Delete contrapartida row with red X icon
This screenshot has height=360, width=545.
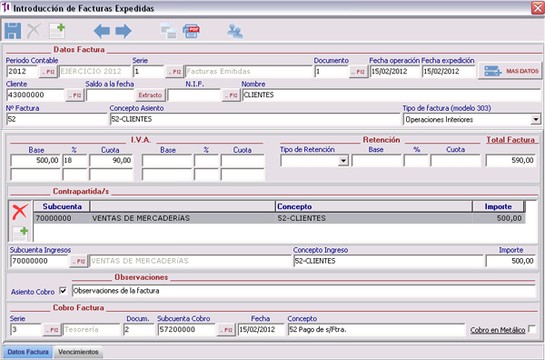coord(20,212)
